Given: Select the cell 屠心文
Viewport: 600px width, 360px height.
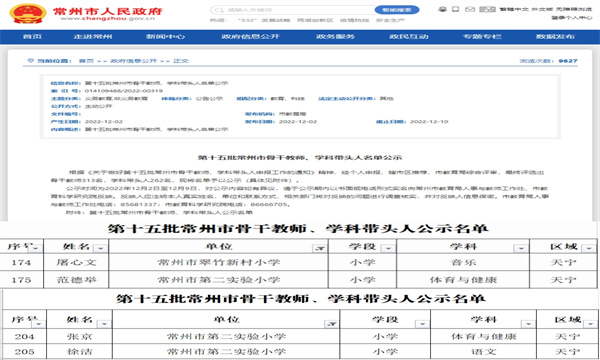Looking at the screenshot, I should click(x=77, y=262).
